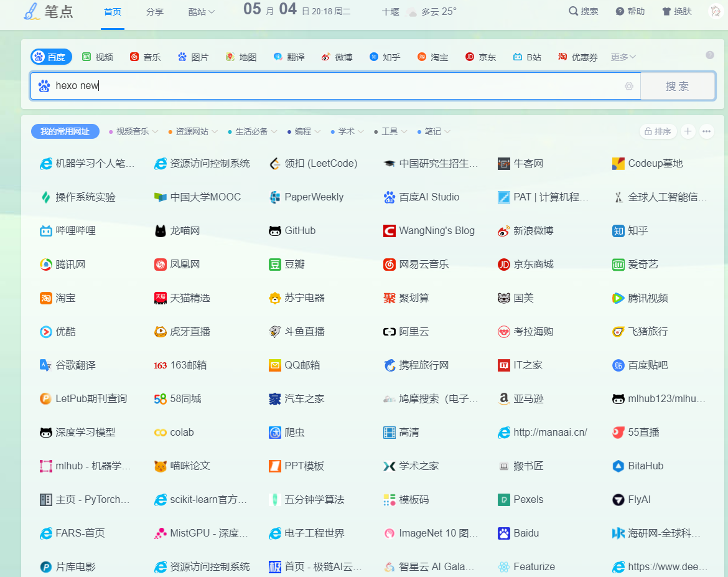Image resolution: width=728 pixels, height=577 pixels.
Task: Select the 视频 search tab
Action: [x=98, y=57]
